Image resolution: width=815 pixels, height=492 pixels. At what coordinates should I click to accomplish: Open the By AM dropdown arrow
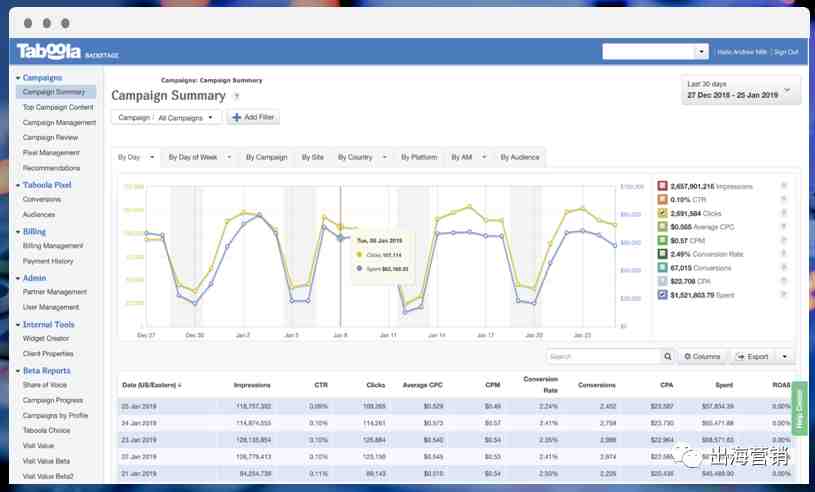click(483, 157)
